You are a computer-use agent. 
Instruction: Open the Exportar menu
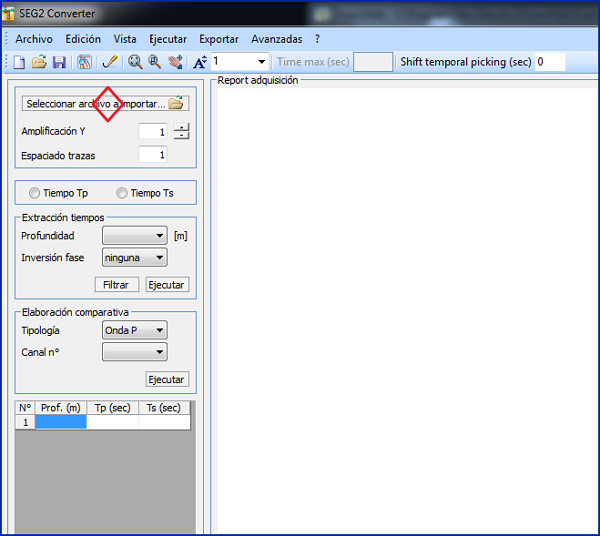click(x=219, y=39)
